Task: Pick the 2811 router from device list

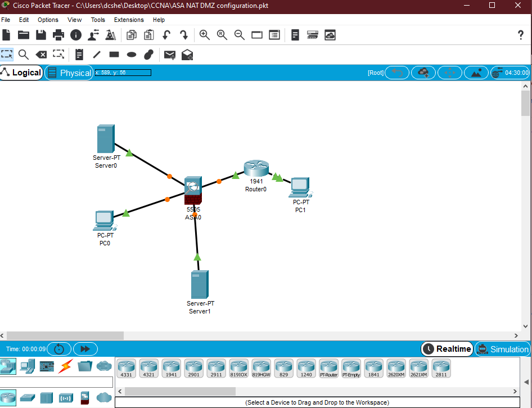Action: (x=441, y=368)
